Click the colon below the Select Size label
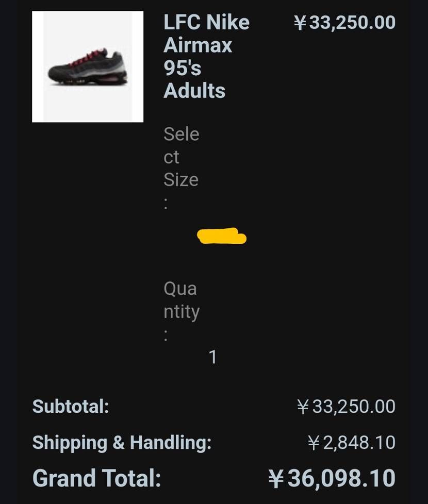The height and width of the screenshot is (504, 428). click(166, 203)
